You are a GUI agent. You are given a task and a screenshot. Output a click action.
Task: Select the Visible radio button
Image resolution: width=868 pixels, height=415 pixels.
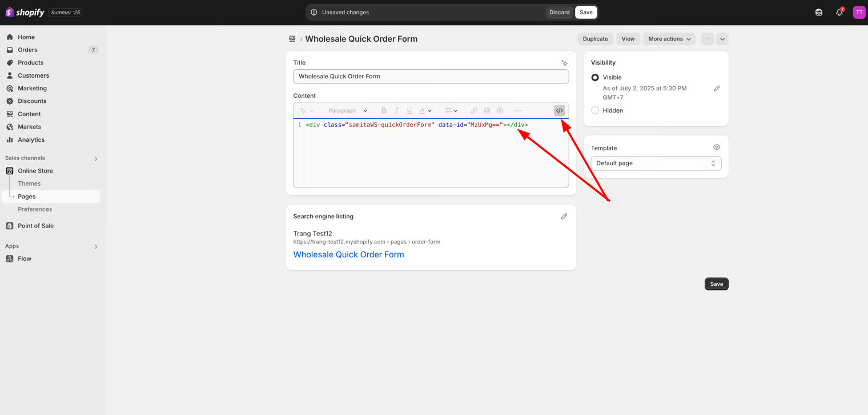(x=595, y=77)
